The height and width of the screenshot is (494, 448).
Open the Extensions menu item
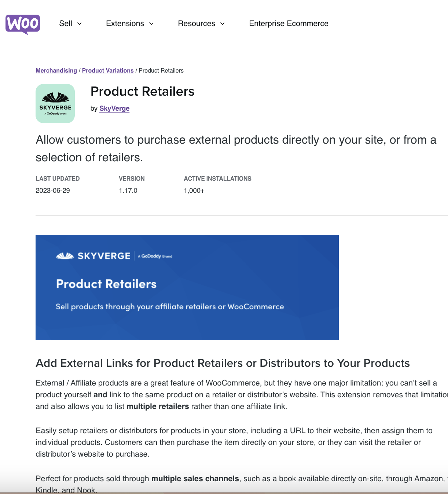click(125, 23)
